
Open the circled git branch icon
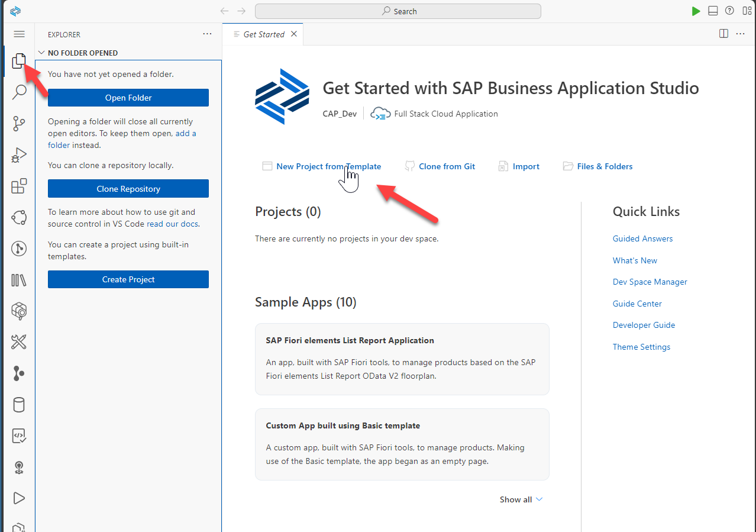click(x=19, y=249)
